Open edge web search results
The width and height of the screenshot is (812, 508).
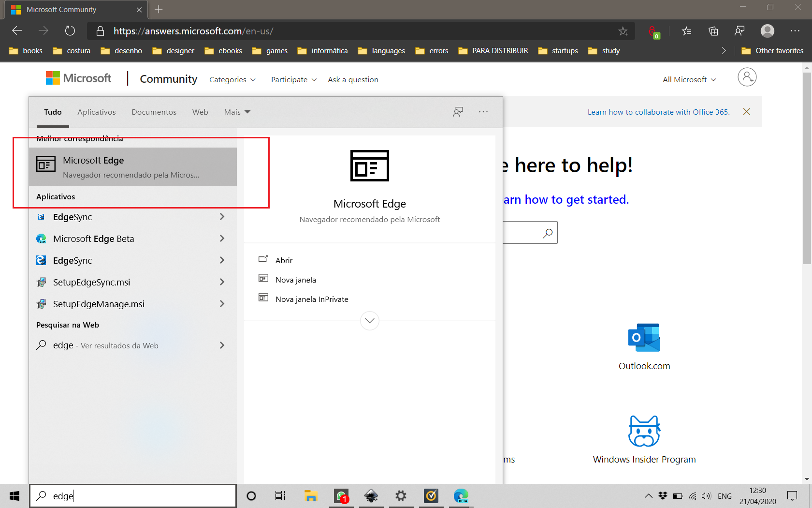tap(133, 345)
